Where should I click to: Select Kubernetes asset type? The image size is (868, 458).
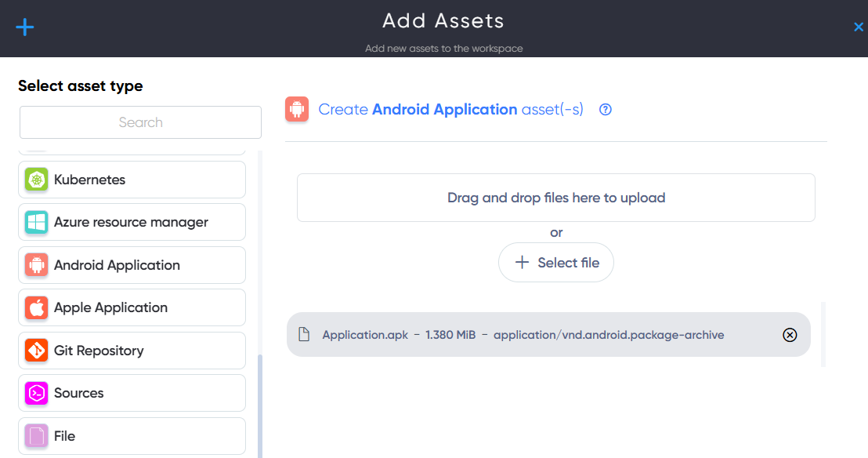click(132, 180)
